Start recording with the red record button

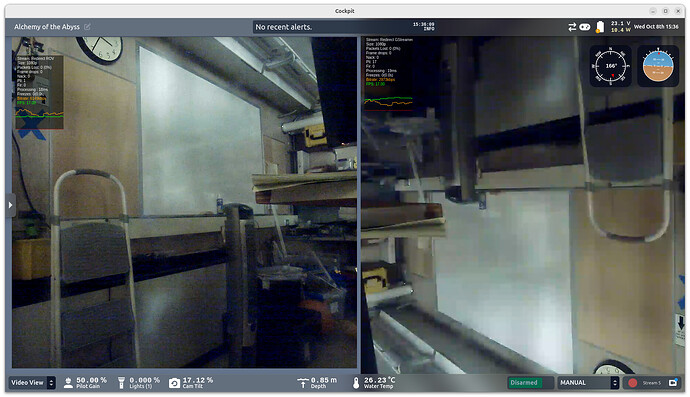[x=632, y=383]
